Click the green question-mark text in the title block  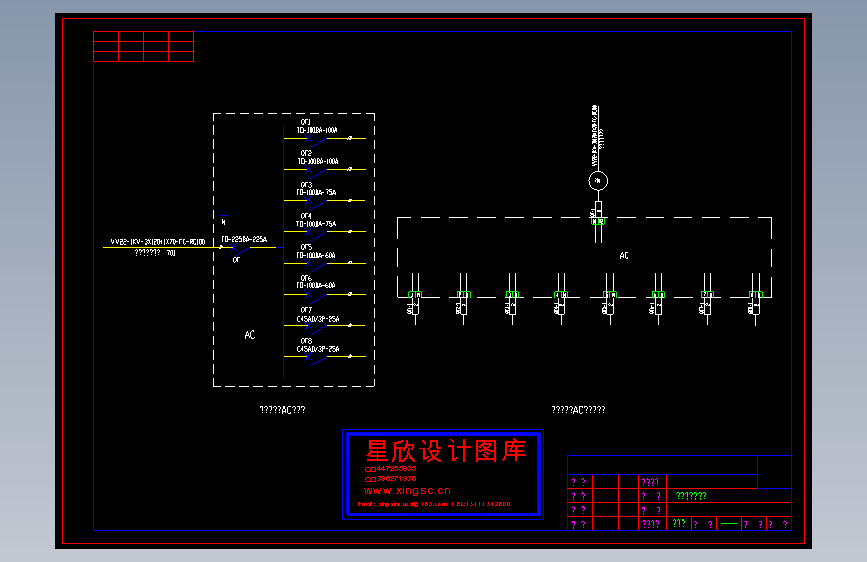coord(691,496)
